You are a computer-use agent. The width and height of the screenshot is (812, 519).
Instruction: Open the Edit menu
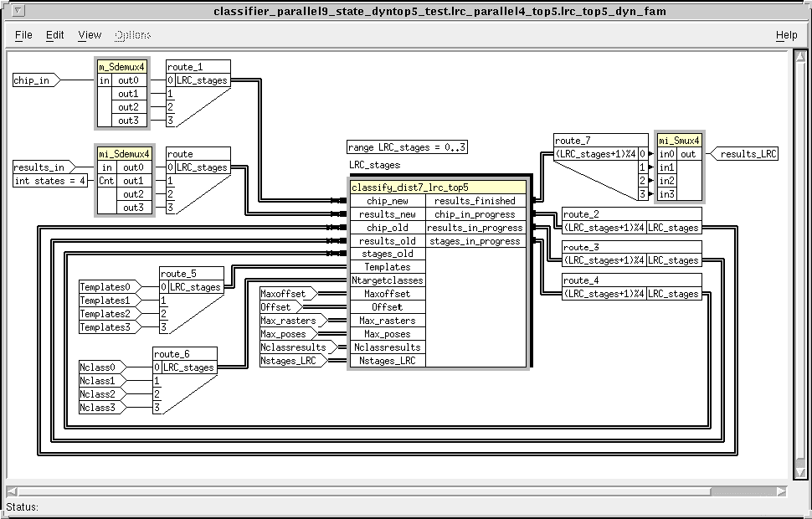[55, 35]
